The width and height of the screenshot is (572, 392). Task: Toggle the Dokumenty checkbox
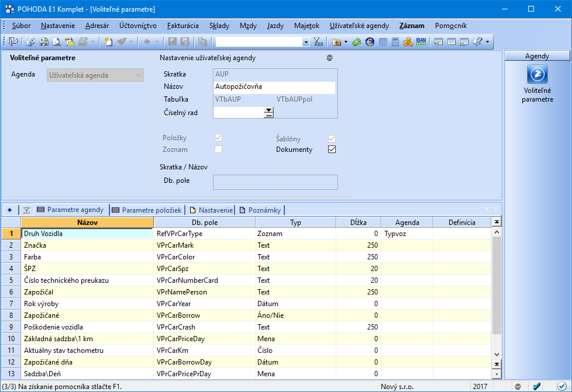(x=332, y=150)
